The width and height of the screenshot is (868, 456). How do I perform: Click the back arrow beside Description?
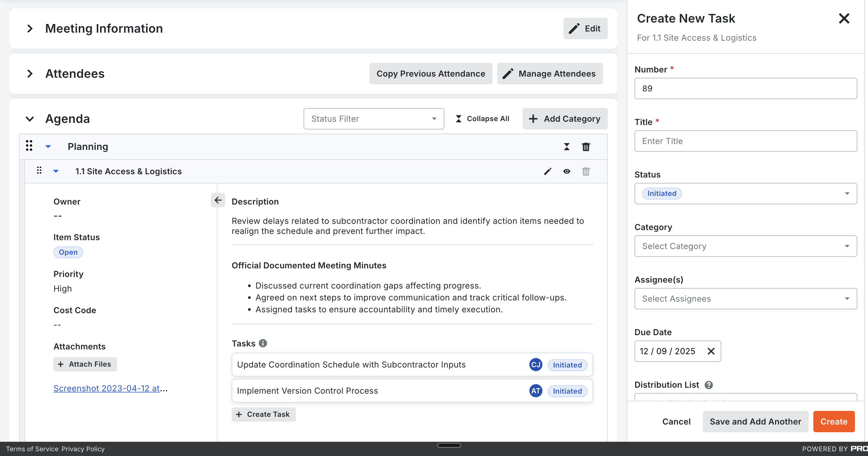pyautogui.click(x=218, y=200)
